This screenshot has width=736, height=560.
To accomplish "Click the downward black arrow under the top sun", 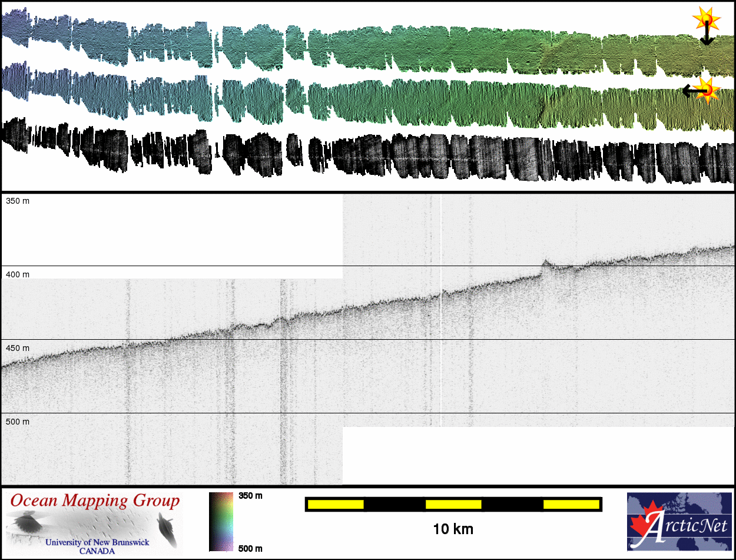I will click(707, 38).
